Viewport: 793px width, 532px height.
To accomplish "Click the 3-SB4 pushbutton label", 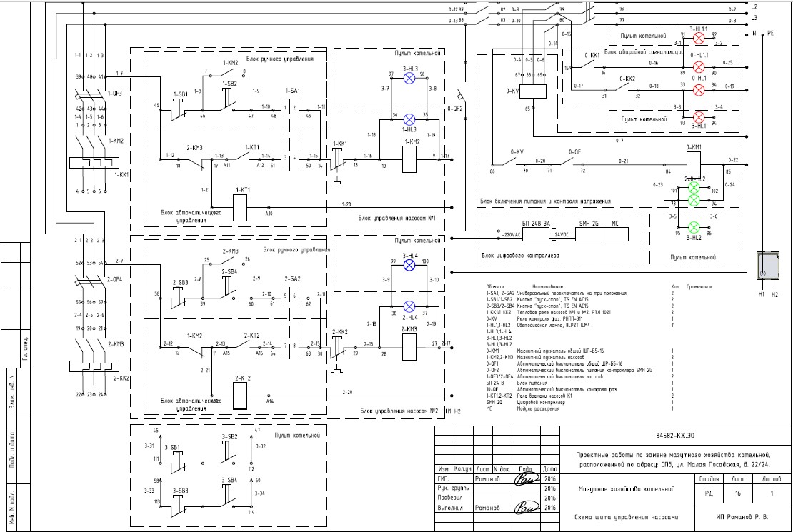I will 229,480.
